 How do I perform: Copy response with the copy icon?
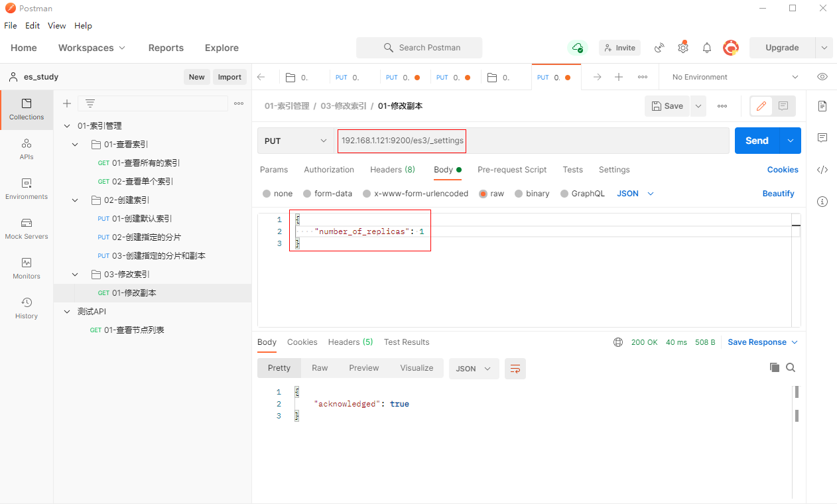tap(774, 367)
